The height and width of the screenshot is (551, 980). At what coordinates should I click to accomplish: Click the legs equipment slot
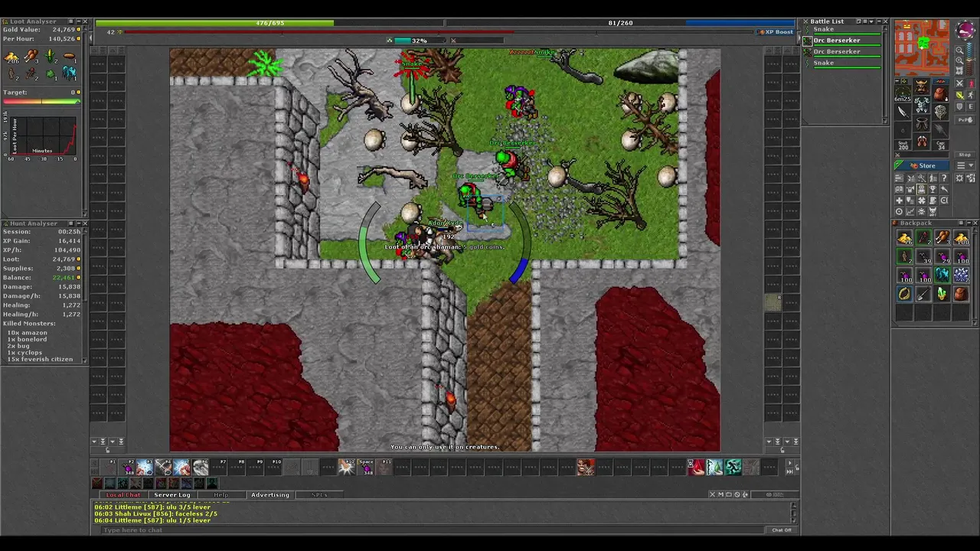pos(922,122)
